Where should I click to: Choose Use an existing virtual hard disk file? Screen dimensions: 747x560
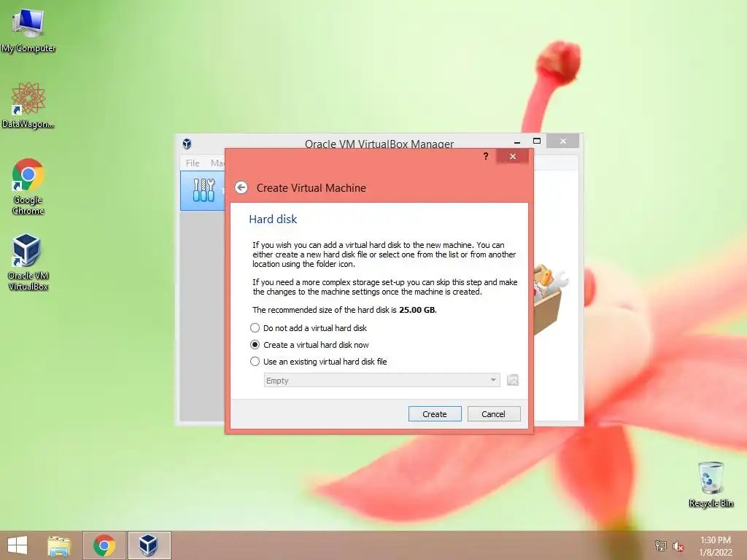coord(318,362)
